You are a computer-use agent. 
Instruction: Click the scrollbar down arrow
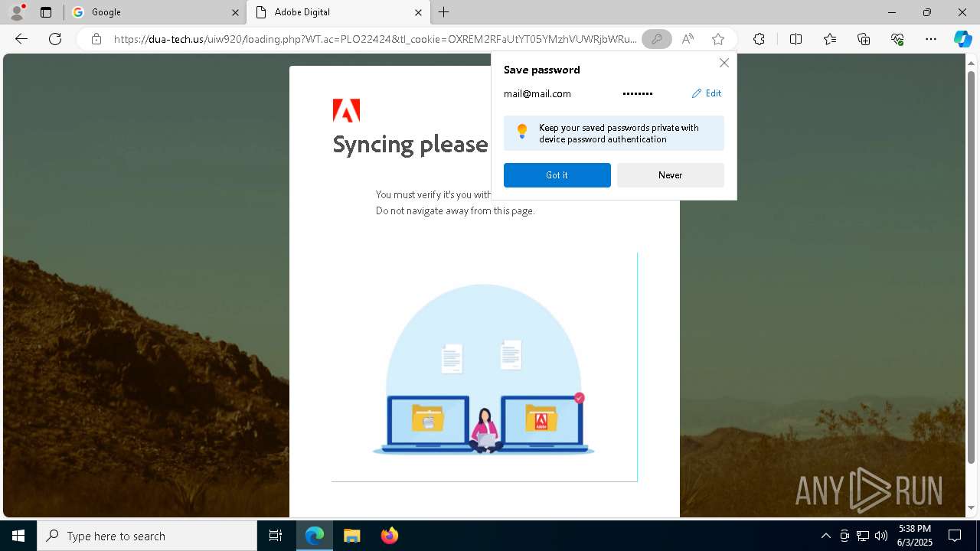(x=972, y=507)
